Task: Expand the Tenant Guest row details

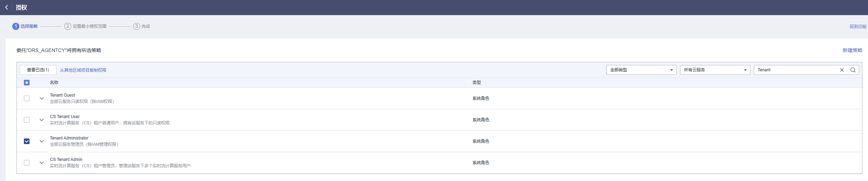Action: tap(41, 98)
